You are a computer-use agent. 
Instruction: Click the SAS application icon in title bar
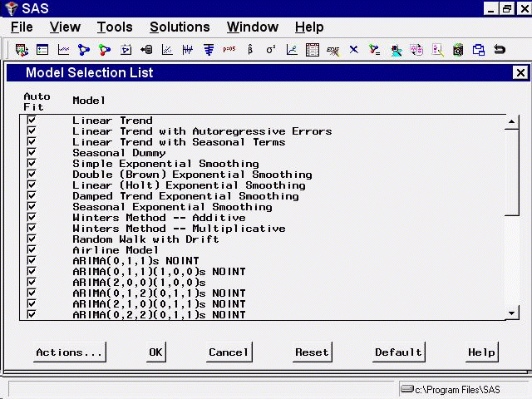click(11, 8)
